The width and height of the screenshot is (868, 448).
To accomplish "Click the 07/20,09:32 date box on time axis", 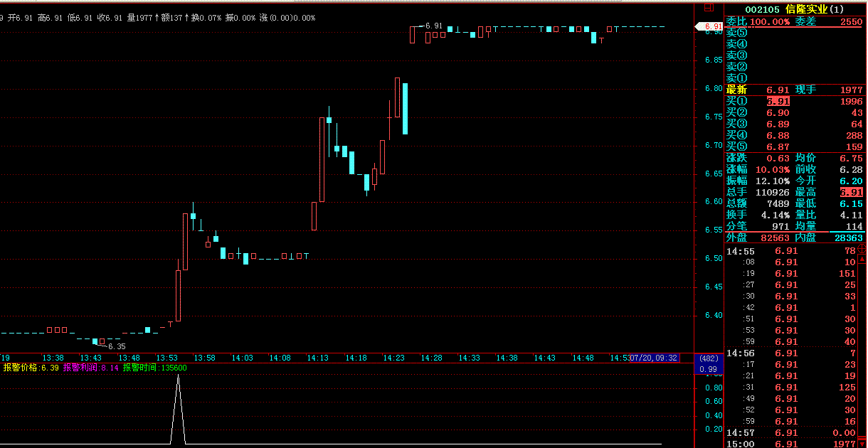I will [x=654, y=358].
